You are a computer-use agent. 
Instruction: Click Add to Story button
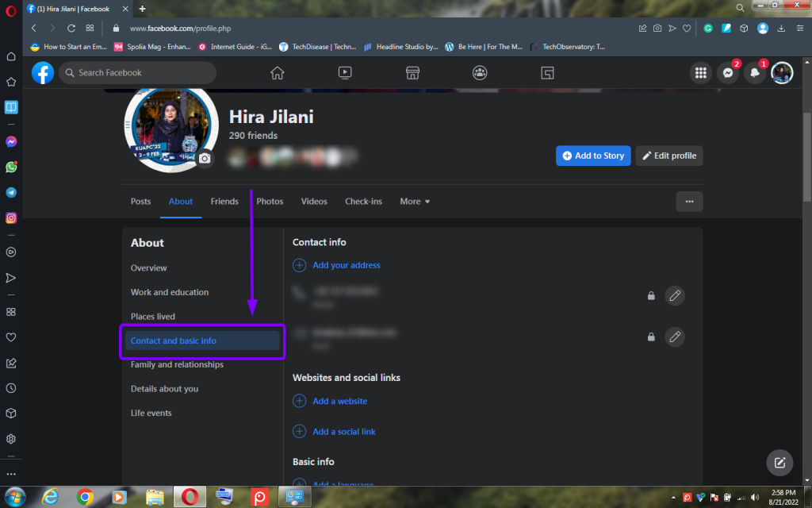point(593,156)
